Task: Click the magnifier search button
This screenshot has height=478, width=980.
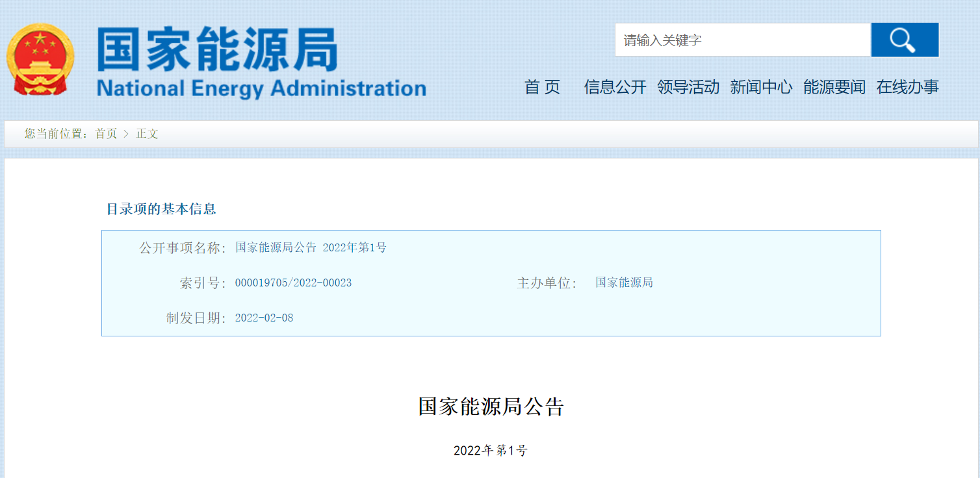Action: click(x=904, y=40)
